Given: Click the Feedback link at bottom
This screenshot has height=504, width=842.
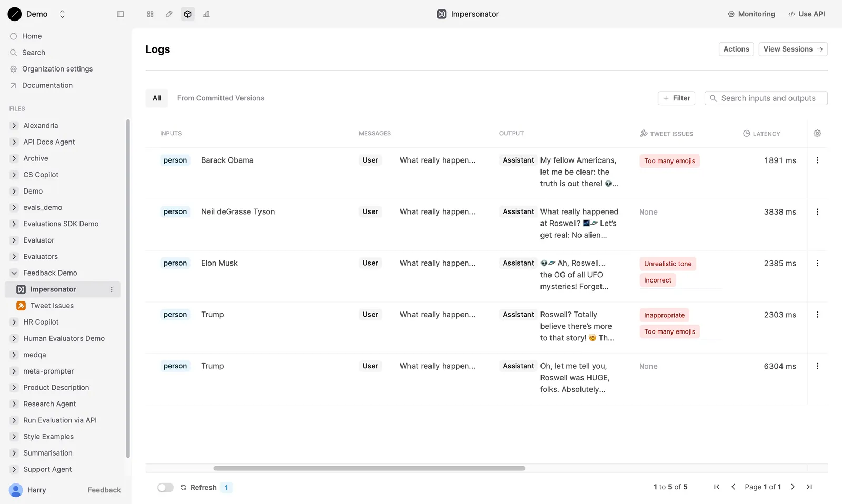Looking at the screenshot, I should (x=104, y=490).
